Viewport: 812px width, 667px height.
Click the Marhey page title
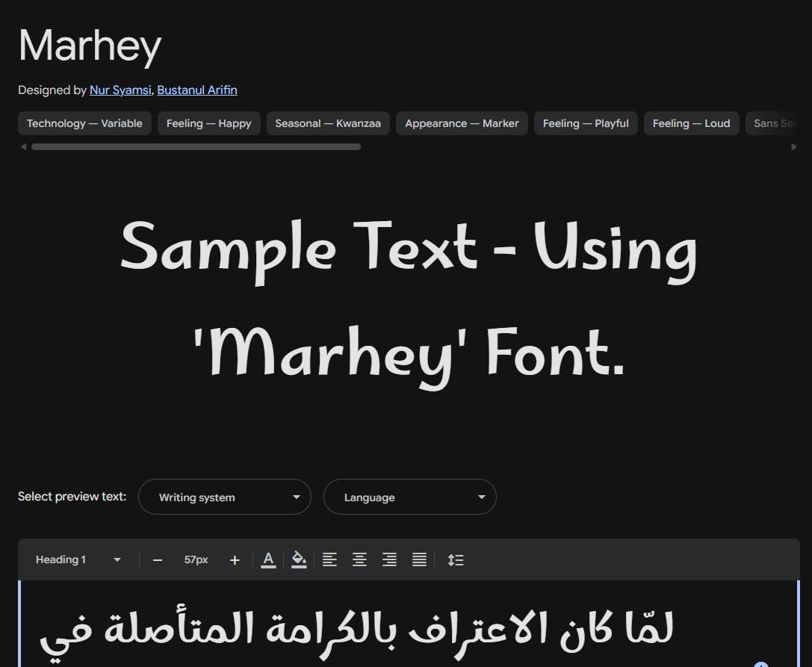90,46
